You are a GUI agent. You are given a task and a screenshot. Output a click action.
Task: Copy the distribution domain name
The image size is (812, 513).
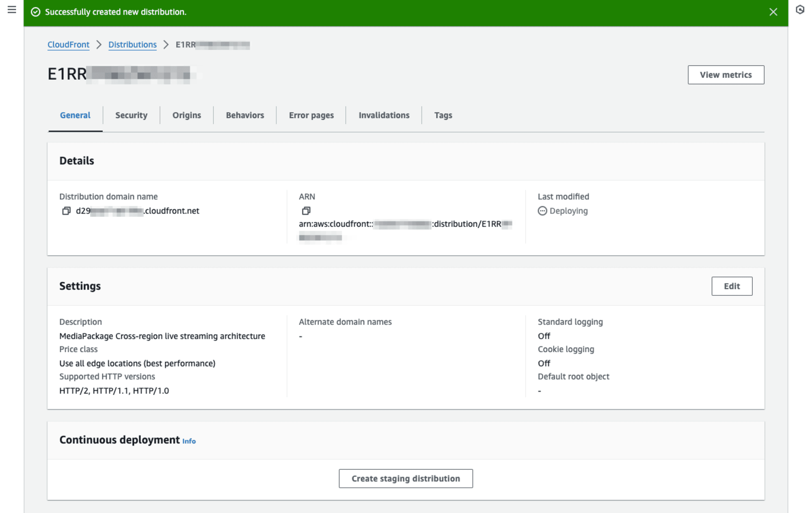(x=66, y=211)
